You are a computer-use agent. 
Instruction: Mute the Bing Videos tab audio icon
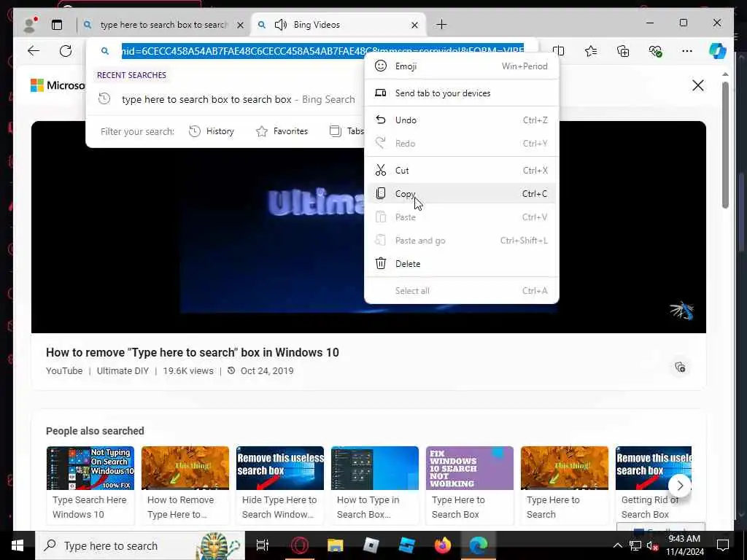281,24
